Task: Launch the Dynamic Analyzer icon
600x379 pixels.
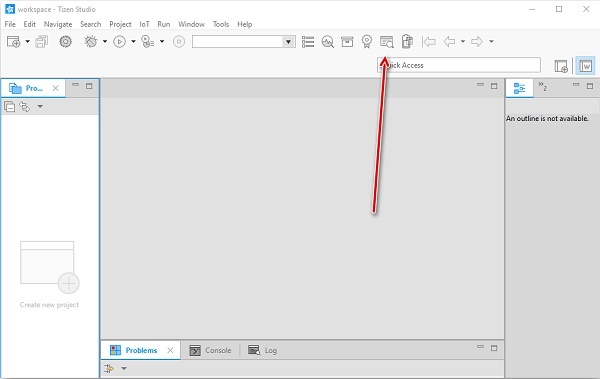Action: [328, 41]
